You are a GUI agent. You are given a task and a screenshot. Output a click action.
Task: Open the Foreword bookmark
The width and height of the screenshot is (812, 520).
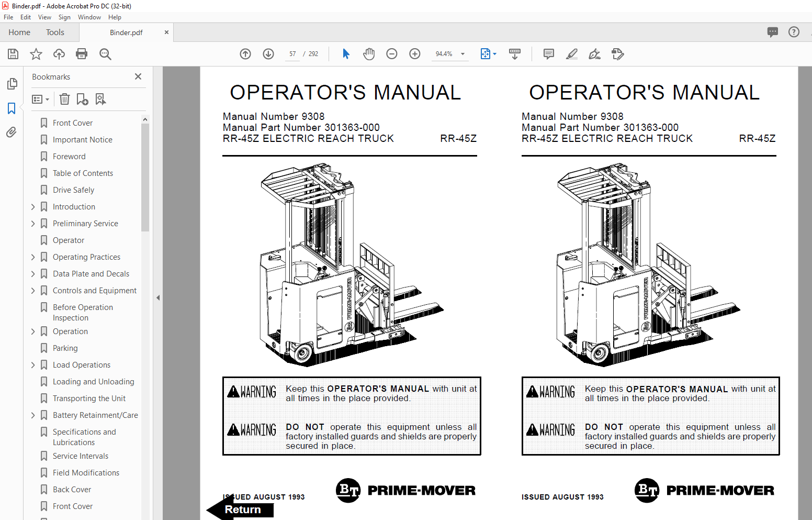click(69, 157)
